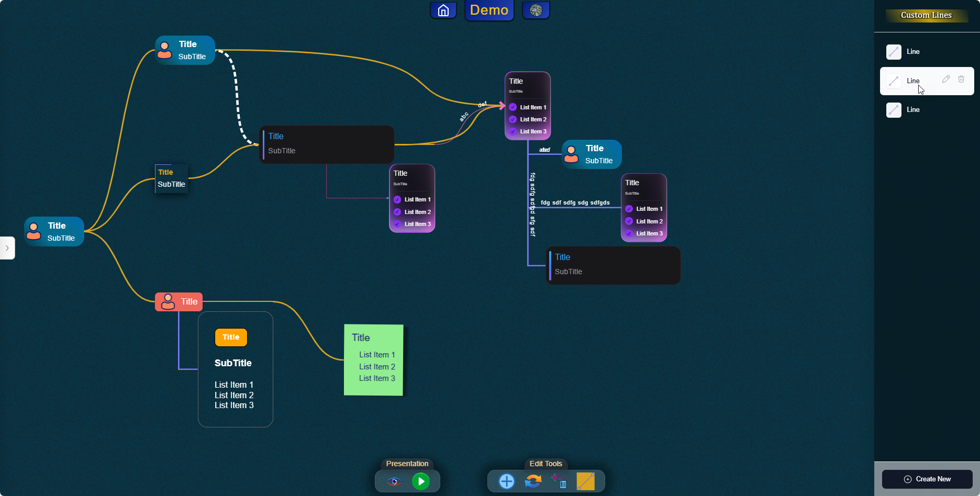
Task: Click the Create New button
Action: point(927,479)
